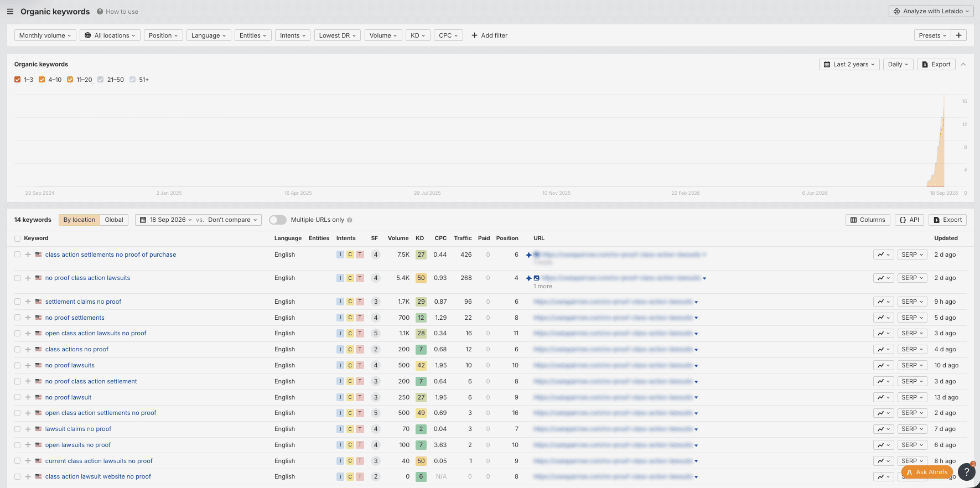Collapse the Organic keywords chart panel
980x488 pixels.
coord(963,64)
